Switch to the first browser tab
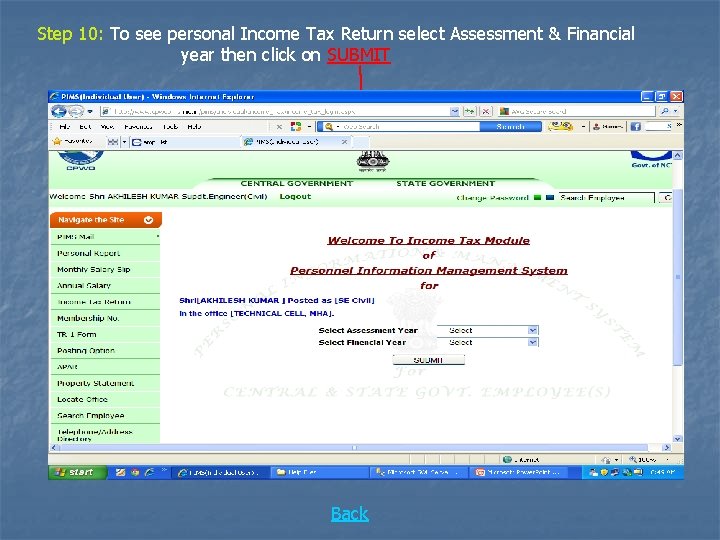The image size is (720, 540). coord(185,142)
